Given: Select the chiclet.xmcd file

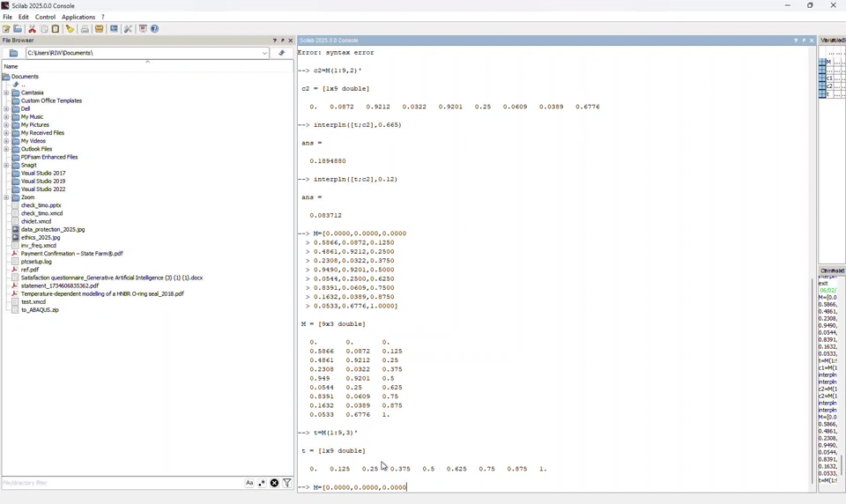Looking at the screenshot, I should coord(36,221).
